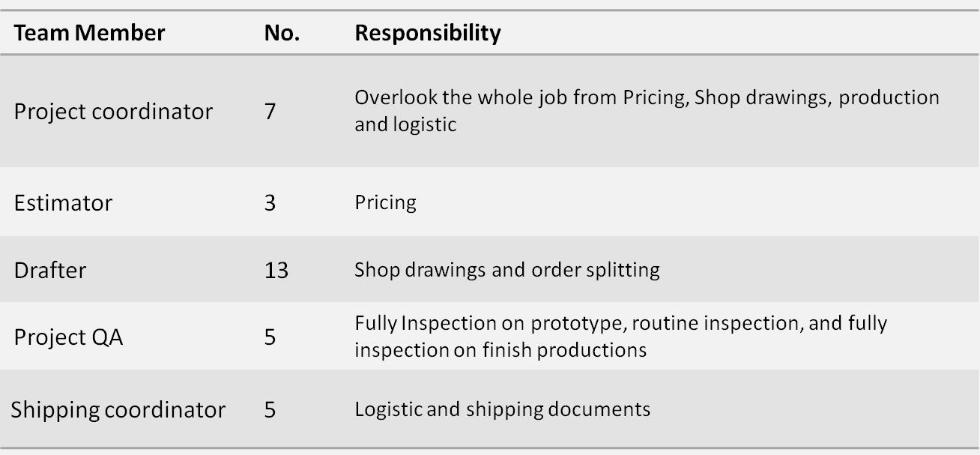The height and width of the screenshot is (455, 980).
Task: Select the Project QA cell
Action: pyautogui.click(x=68, y=337)
